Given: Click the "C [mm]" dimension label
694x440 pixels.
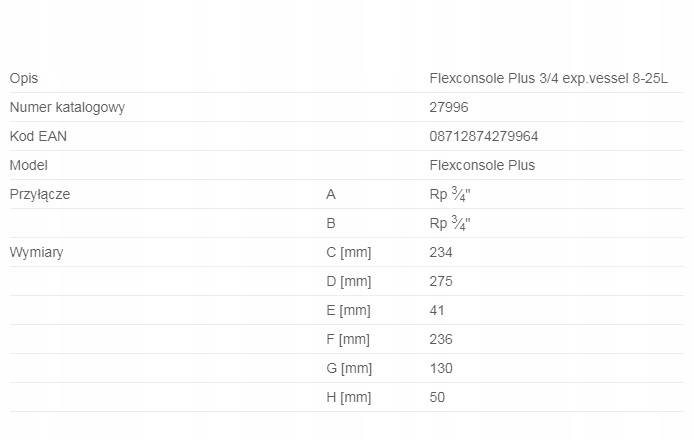Looking at the screenshot, I should point(349,253).
